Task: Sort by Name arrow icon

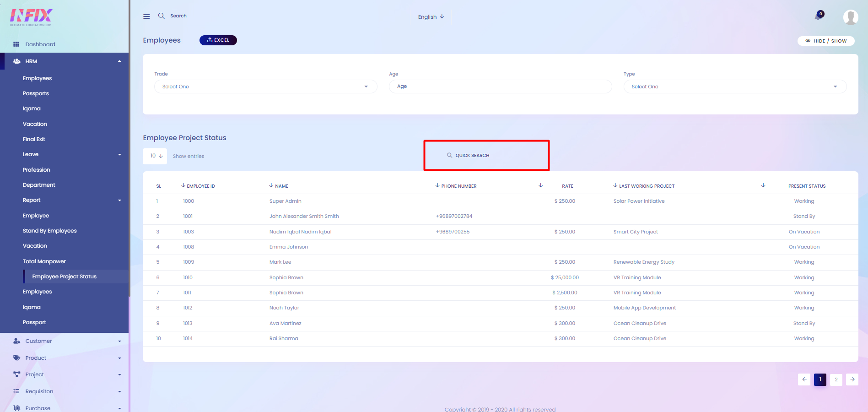Action: coord(271,185)
